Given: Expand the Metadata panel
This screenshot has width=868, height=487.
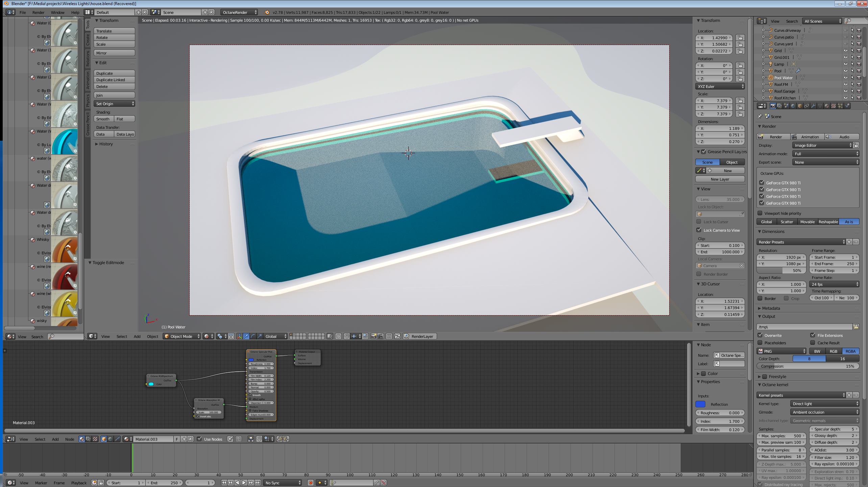Looking at the screenshot, I should 771,308.
